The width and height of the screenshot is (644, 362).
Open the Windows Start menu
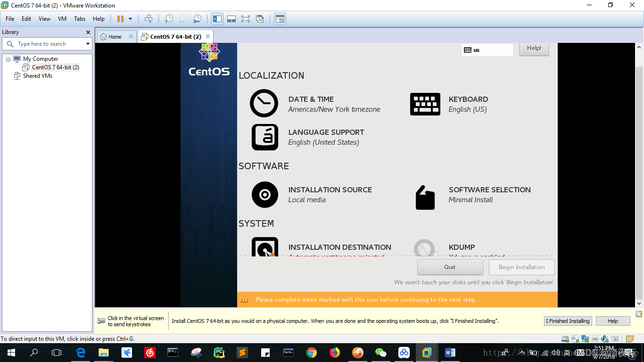tap(11, 353)
